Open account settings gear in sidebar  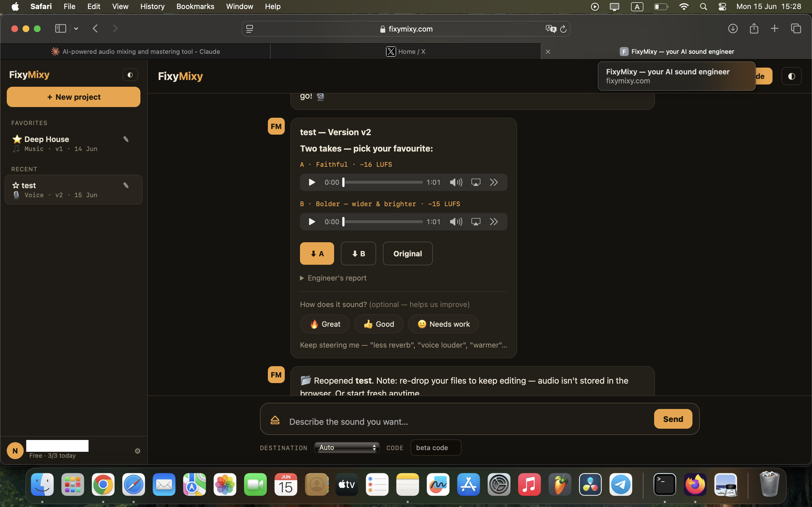[138, 451]
